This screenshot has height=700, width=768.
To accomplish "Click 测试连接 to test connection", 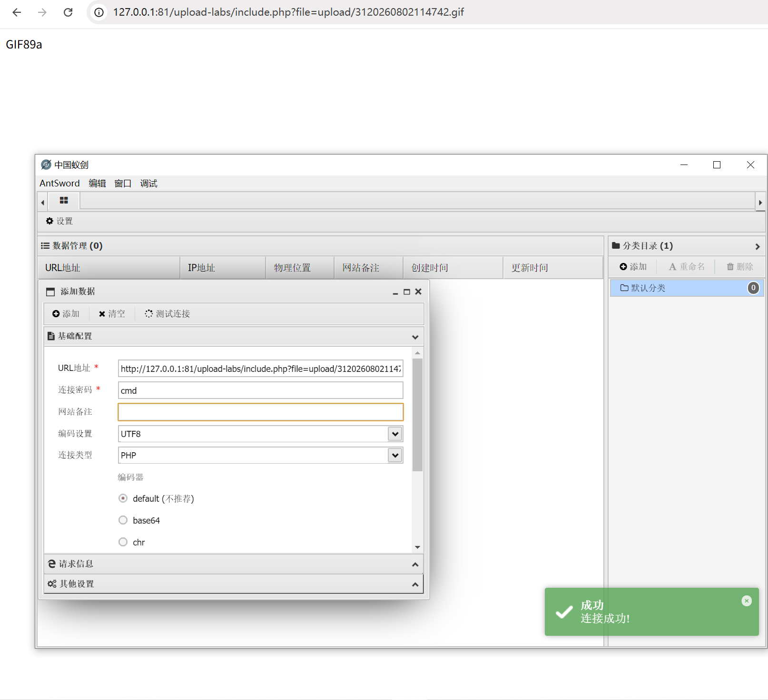I will point(167,314).
